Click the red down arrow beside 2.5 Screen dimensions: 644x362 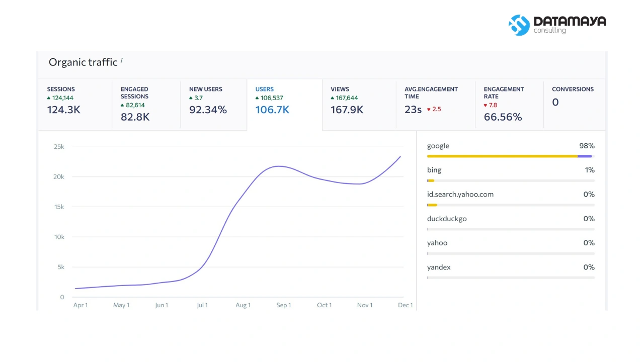429,109
